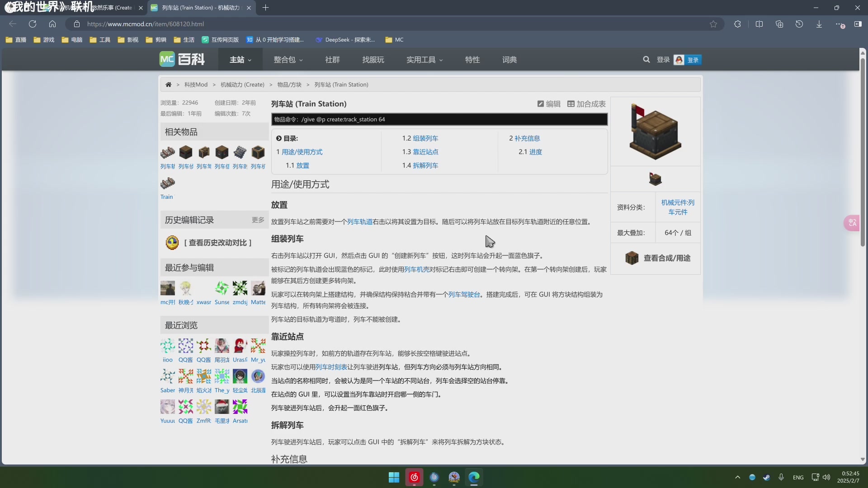Show hidden tray icons chevron

point(738,477)
